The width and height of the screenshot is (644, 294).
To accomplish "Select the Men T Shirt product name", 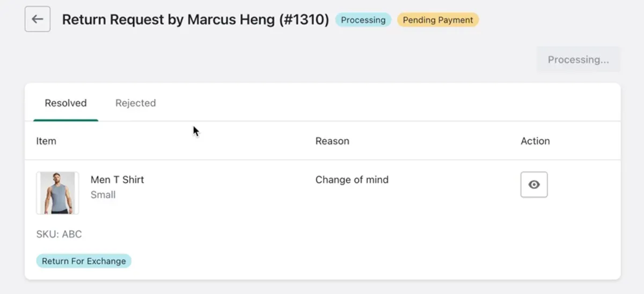I will (x=118, y=180).
